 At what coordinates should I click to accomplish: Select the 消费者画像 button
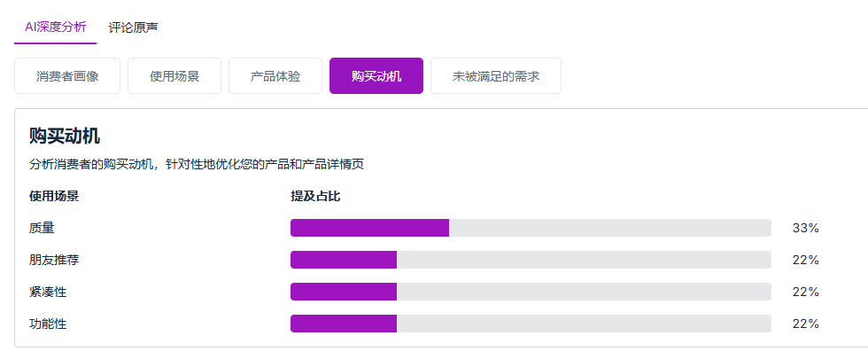[x=67, y=76]
